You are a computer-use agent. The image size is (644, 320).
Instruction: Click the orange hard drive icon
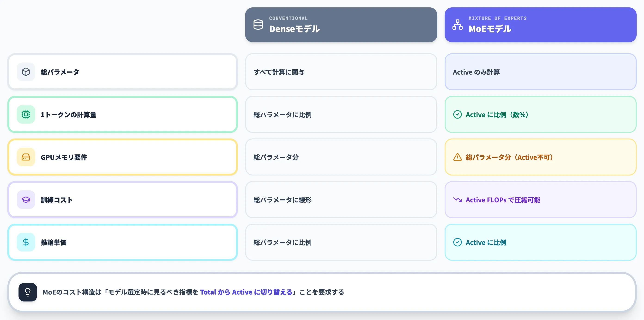pyautogui.click(x=26, y=157)
